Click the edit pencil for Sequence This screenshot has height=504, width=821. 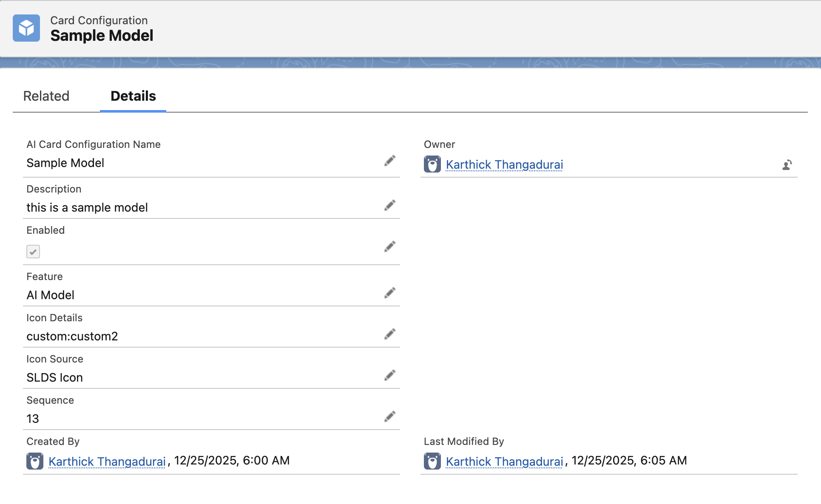(389, 417)
